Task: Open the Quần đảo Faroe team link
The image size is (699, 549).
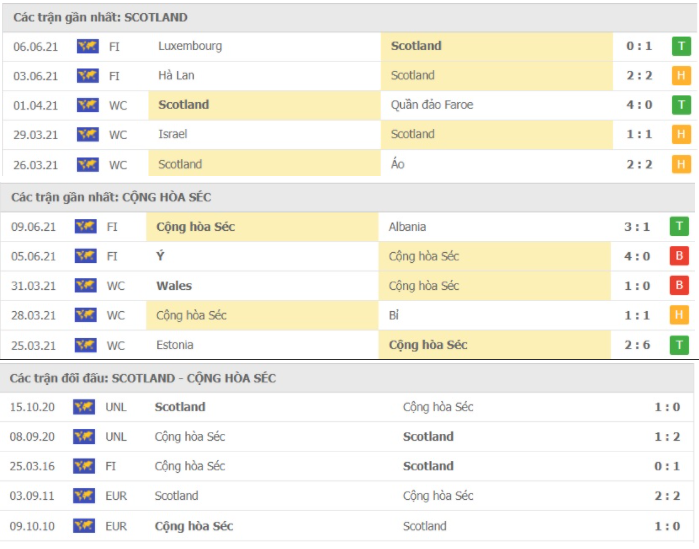Action: point(432,105)
